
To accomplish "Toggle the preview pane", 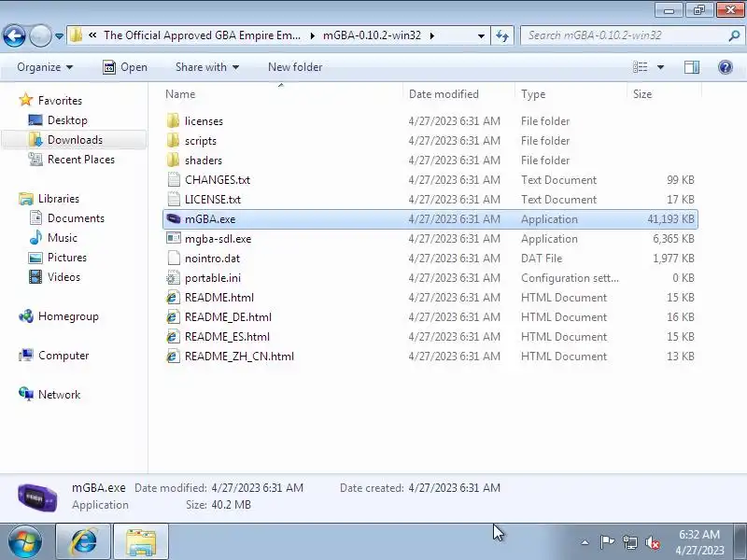I will click(x=692, y=67).
